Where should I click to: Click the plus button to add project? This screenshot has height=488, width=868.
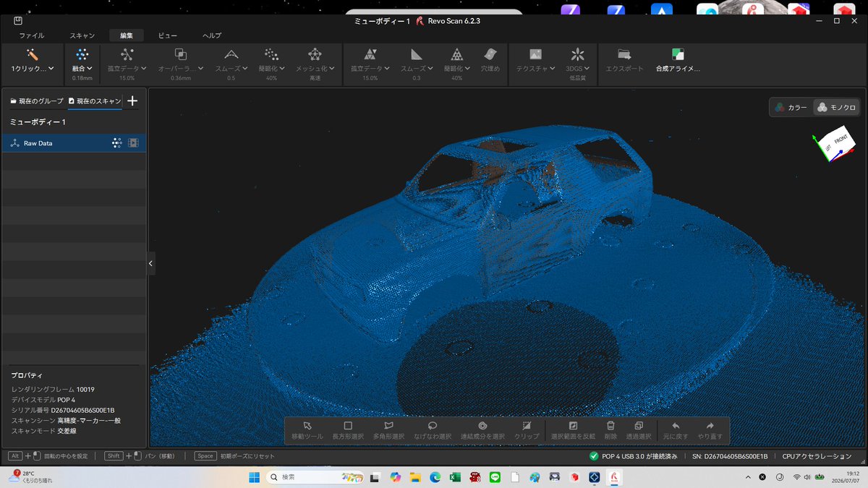tap(132, 101)
